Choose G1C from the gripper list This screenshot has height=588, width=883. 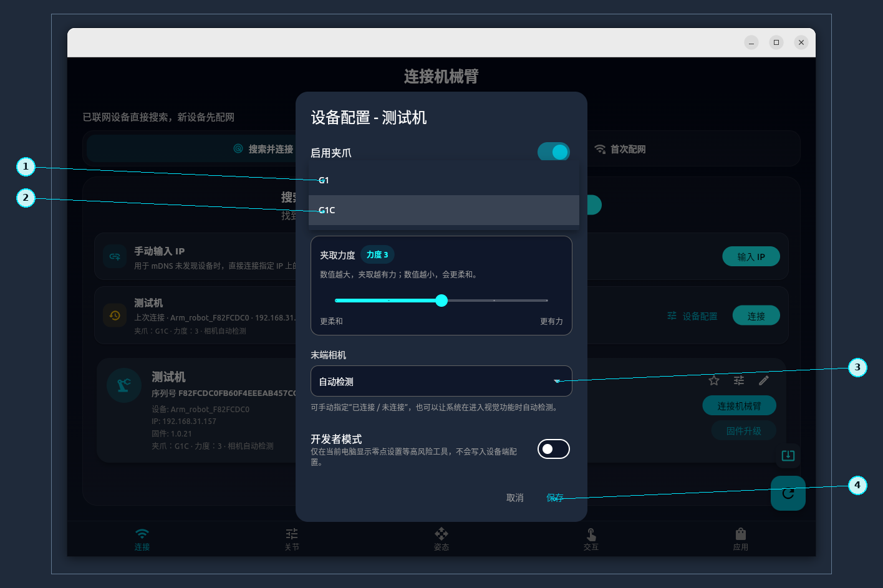coord(443,210)
